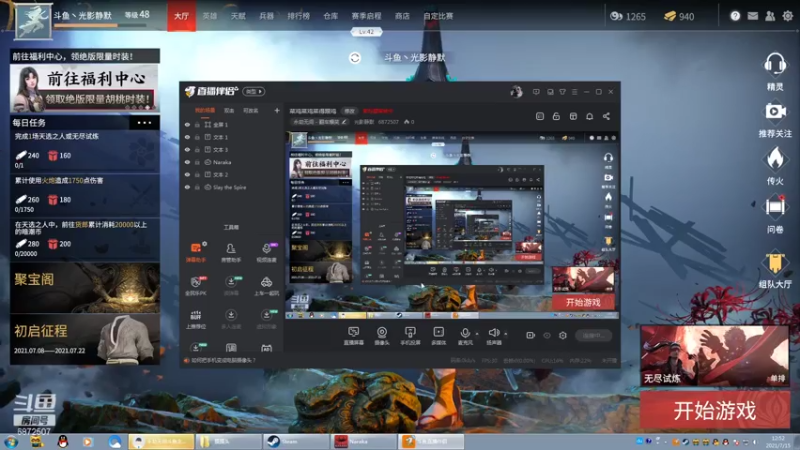Open 全民乐PK tool in toolbox
800x450 pixels.
pos(196,285)
